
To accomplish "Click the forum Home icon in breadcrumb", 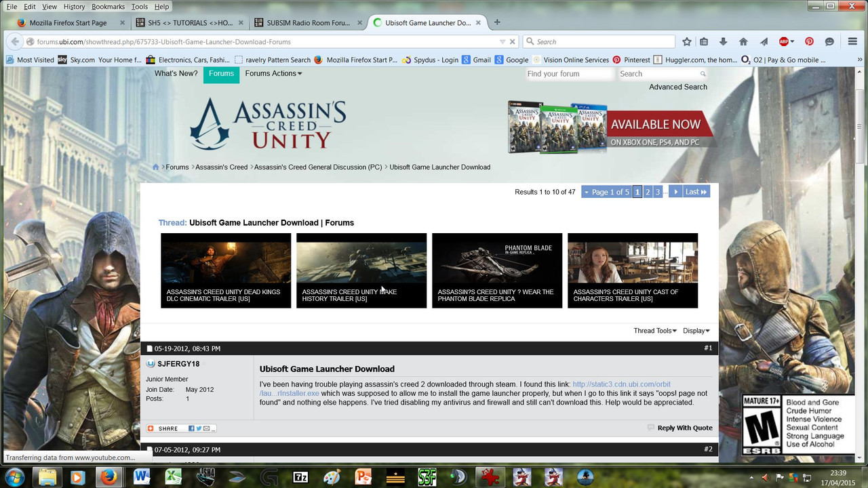I will click(x=155, y=167).
